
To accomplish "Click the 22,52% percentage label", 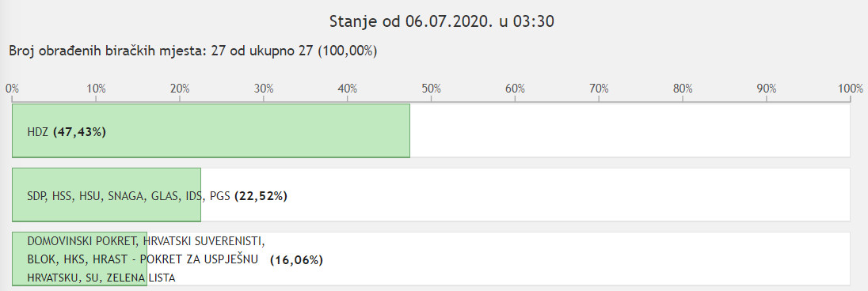I will pos(261,196).
